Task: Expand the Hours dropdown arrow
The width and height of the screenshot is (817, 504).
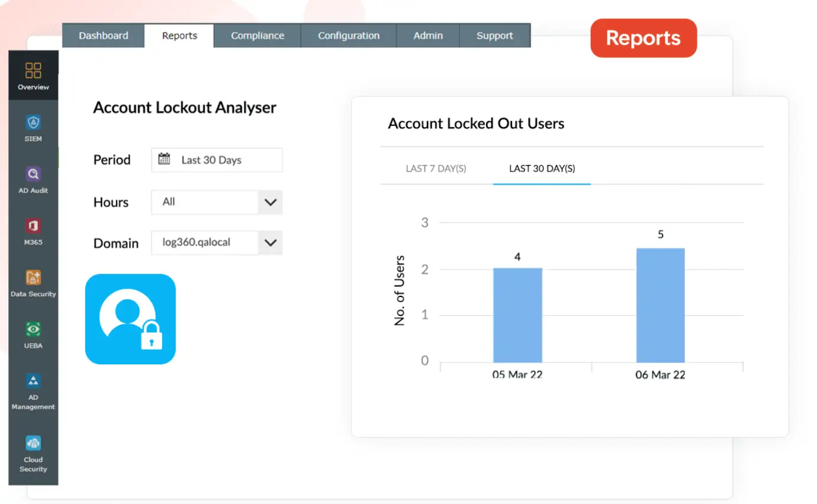Action: point(271,202)
